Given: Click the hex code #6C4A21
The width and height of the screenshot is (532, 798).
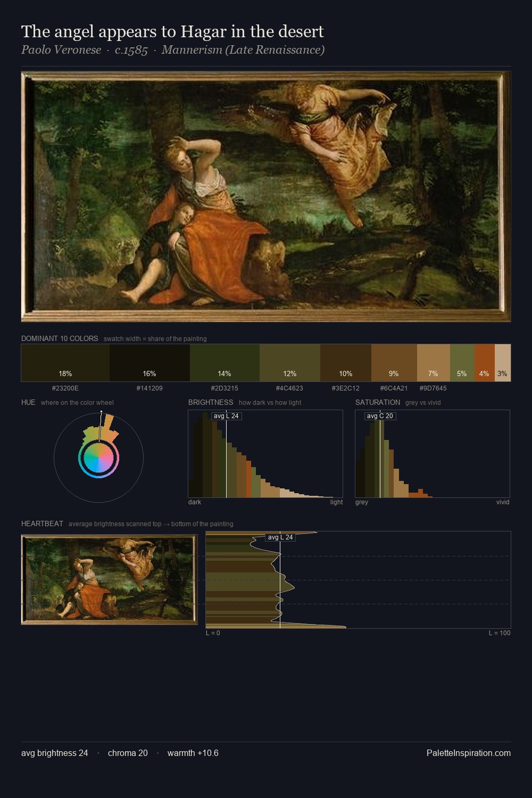Looking at the screenshot, I should [x=394, y=388].
